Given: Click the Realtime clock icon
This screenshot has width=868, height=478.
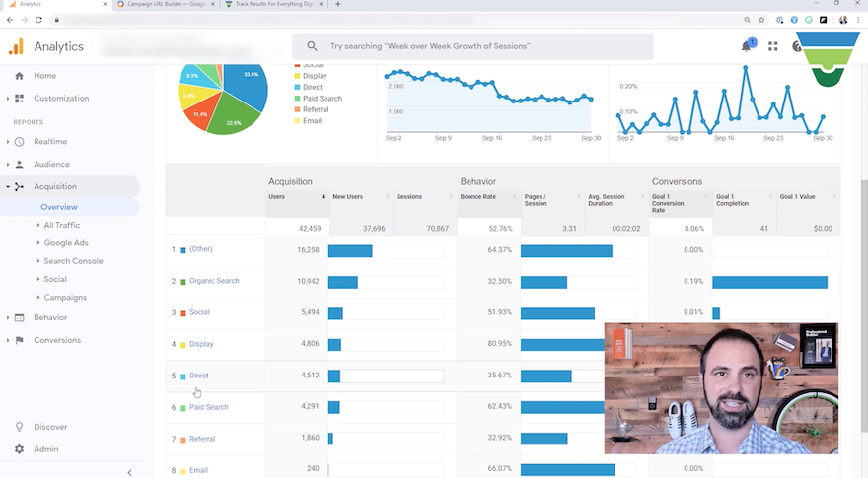Looking at the screenshot, I should tap(20, 142).
